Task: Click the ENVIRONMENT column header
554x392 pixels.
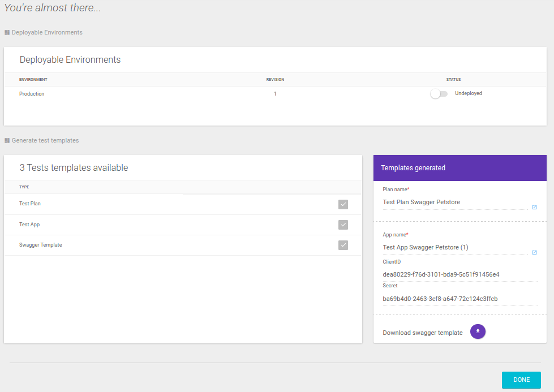Action: point(32,80)
